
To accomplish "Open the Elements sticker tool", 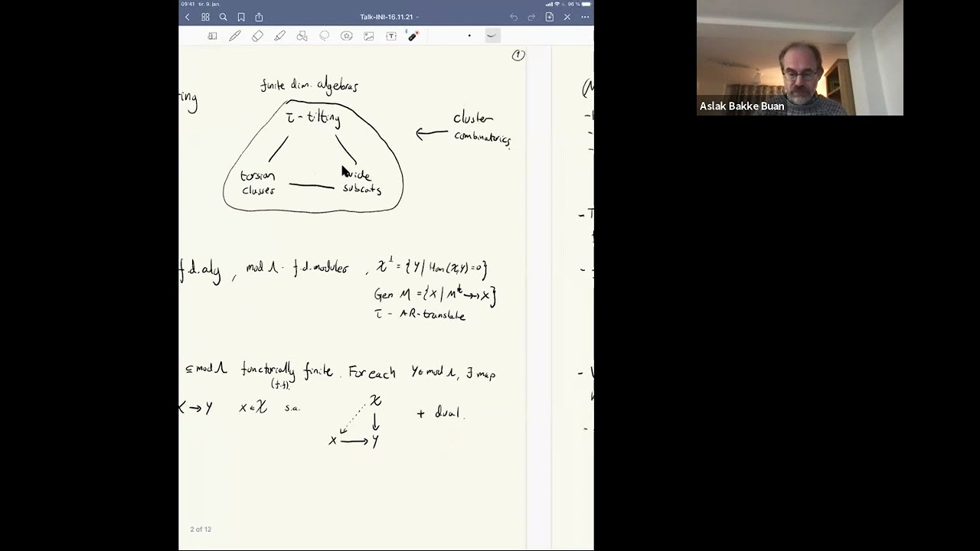I will click(x=346, y=36).
